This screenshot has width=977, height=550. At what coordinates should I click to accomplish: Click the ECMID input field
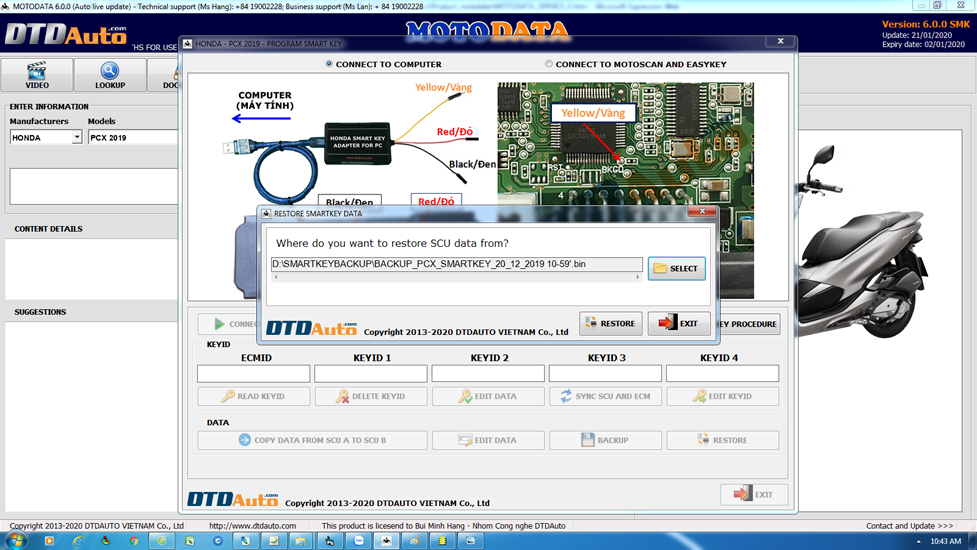tap(254, 373)
